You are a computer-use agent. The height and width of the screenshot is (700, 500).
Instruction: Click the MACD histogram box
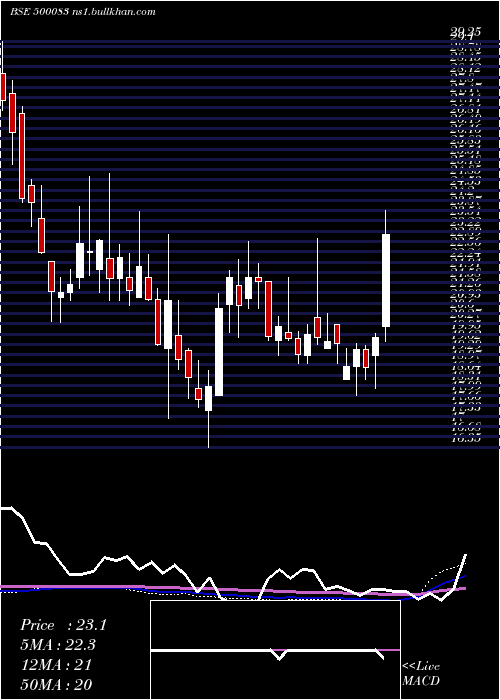pyautogui.click(x=275, y=650)
